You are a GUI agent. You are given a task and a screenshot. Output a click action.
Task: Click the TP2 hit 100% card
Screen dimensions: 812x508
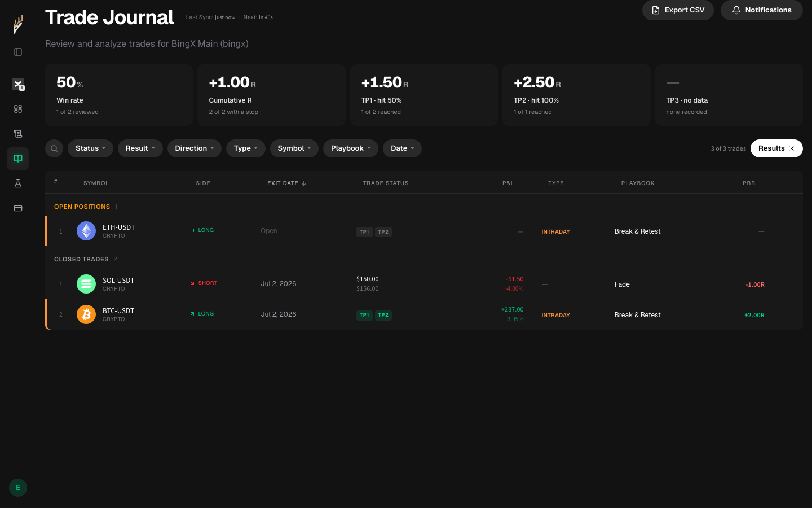click(x=576, y=95)
